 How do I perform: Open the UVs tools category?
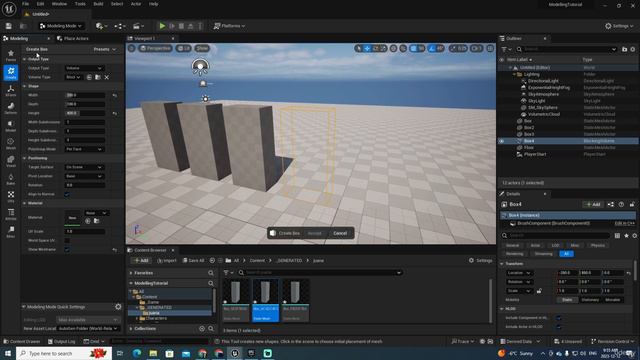click(11, 197)
